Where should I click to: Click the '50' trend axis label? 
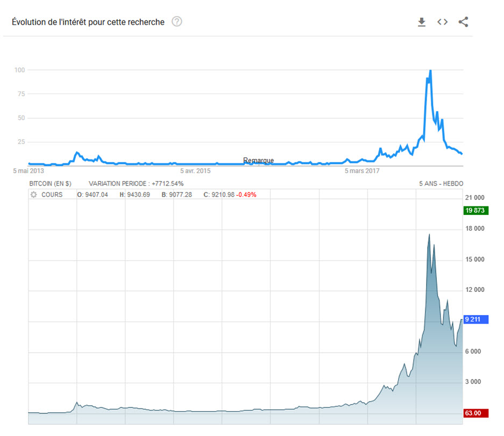(21, 118)
